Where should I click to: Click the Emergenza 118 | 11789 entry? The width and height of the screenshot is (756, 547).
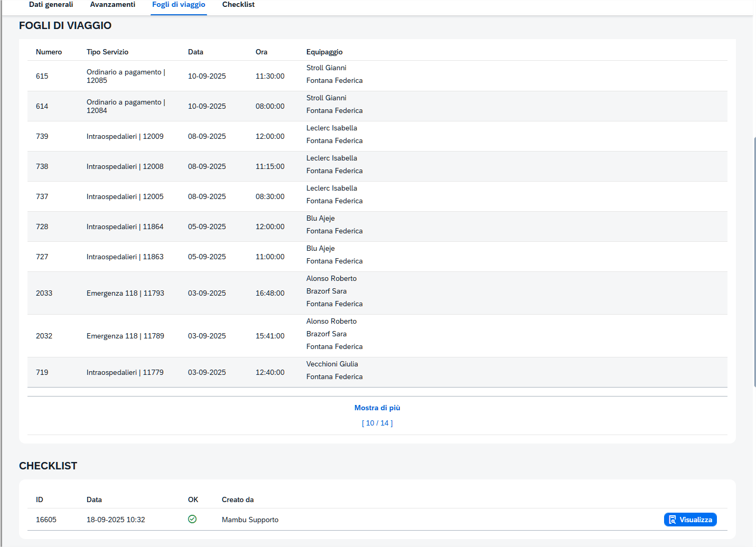[x=125, y=336]
